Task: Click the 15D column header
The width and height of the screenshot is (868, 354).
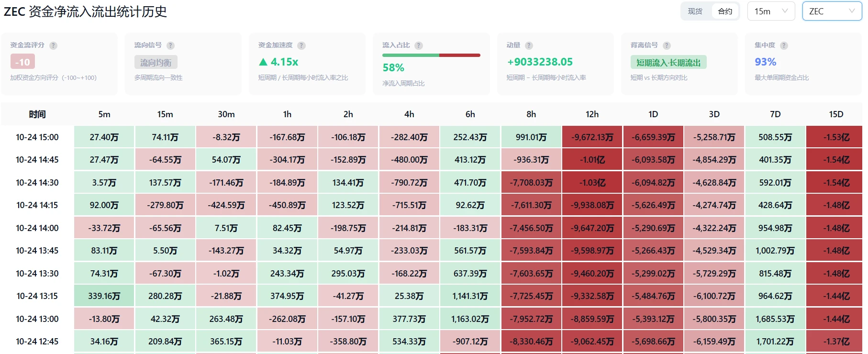Action: [836, 114]
